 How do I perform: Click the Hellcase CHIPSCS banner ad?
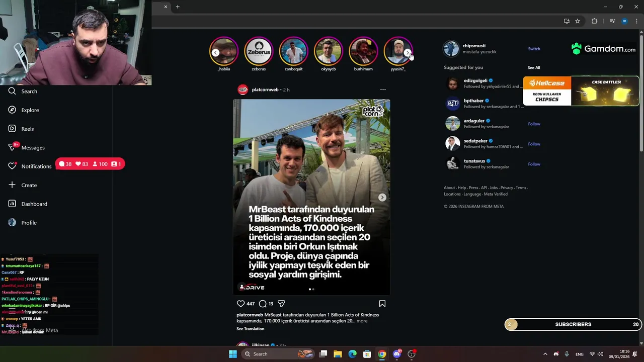click(581, 90)
